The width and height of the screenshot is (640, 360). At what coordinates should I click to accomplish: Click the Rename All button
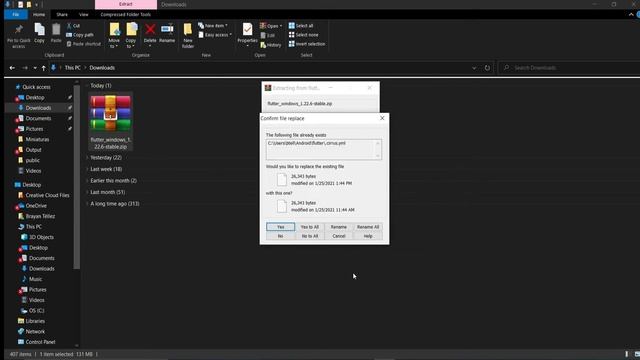[368, 227]
